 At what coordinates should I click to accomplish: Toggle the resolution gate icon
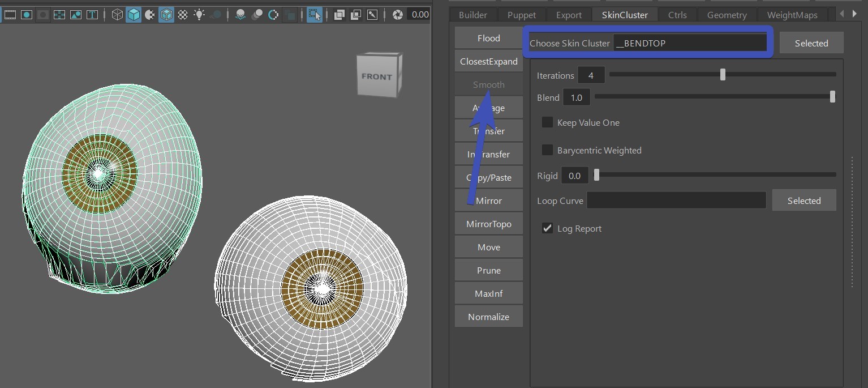26,15
